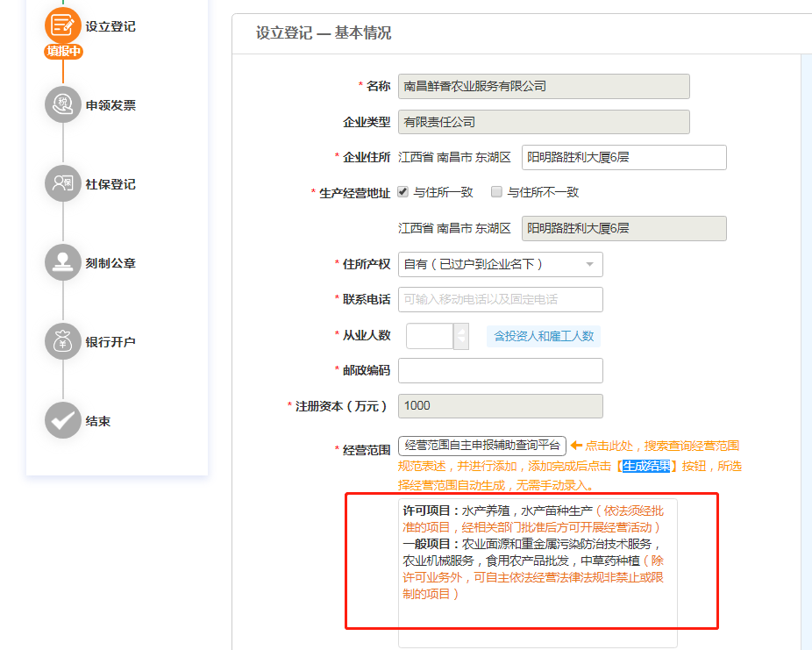Click the 申领发票 step label

(110, 105)
